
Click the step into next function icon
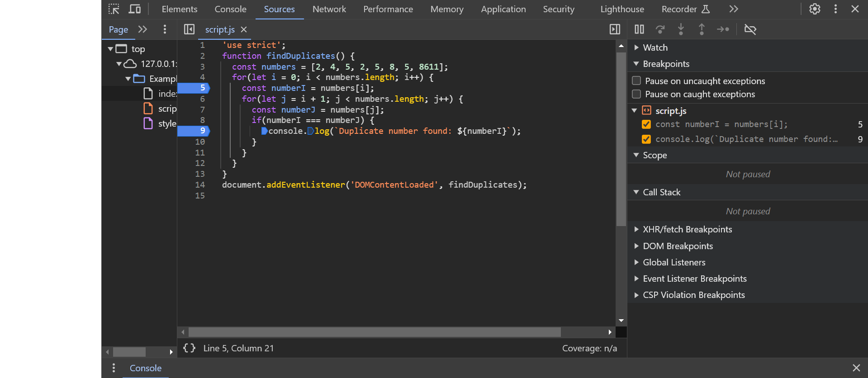point(681,29)
